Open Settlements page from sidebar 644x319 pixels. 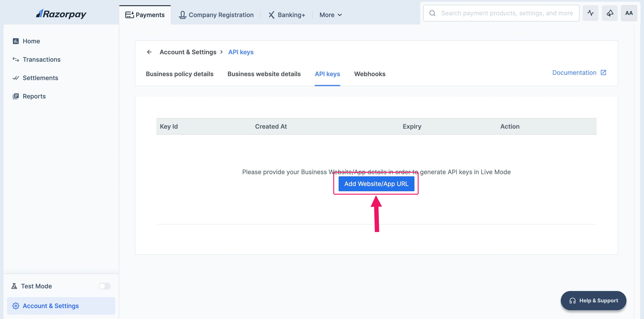pyautogui.click(x=40, y=78)
